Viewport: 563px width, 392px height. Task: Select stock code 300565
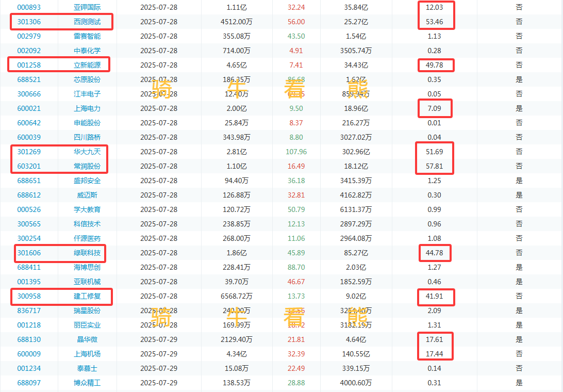point(29,224)
